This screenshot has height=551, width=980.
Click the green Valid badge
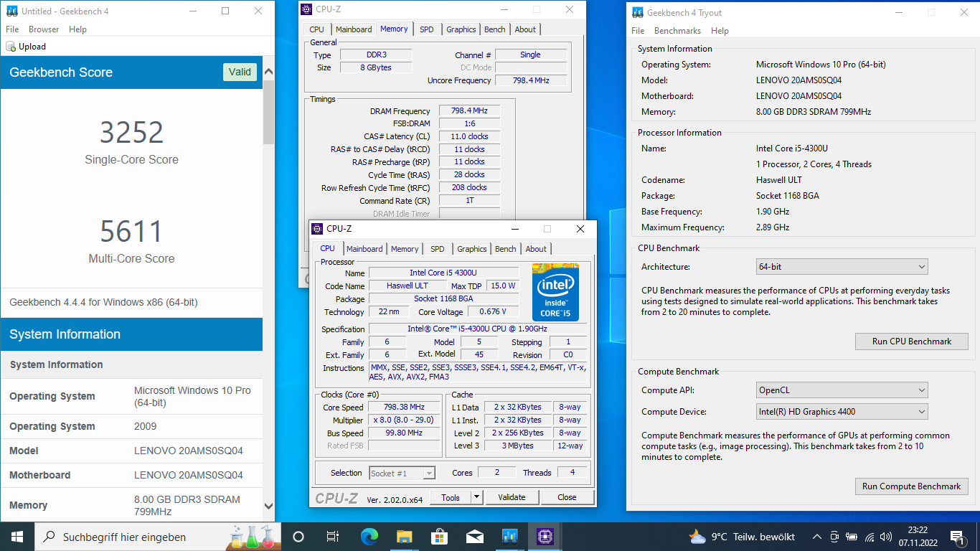(240, 72)
